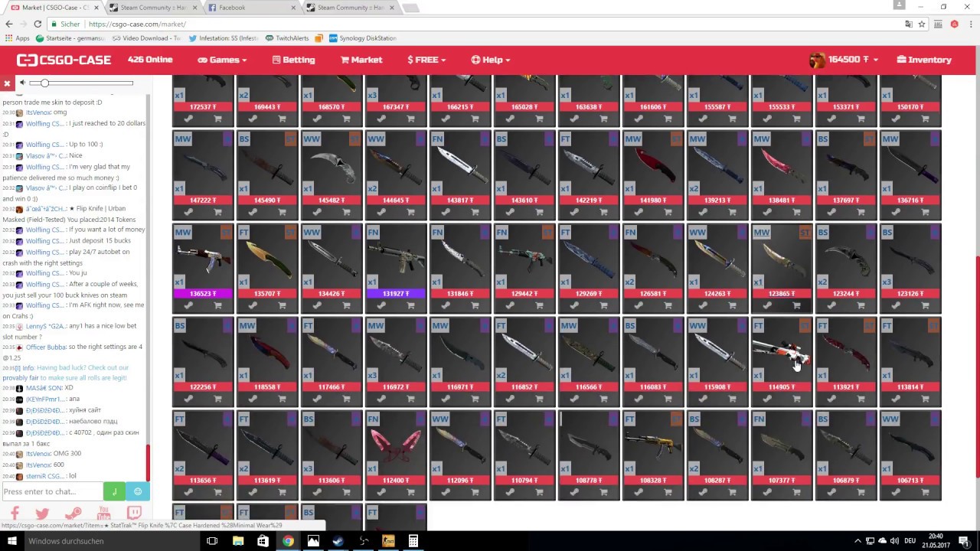Image resolution: width=980 pixels, height=551 pixels.
Task: Focus the 'Press enter to chat' field
Action: tap(51, 491)
